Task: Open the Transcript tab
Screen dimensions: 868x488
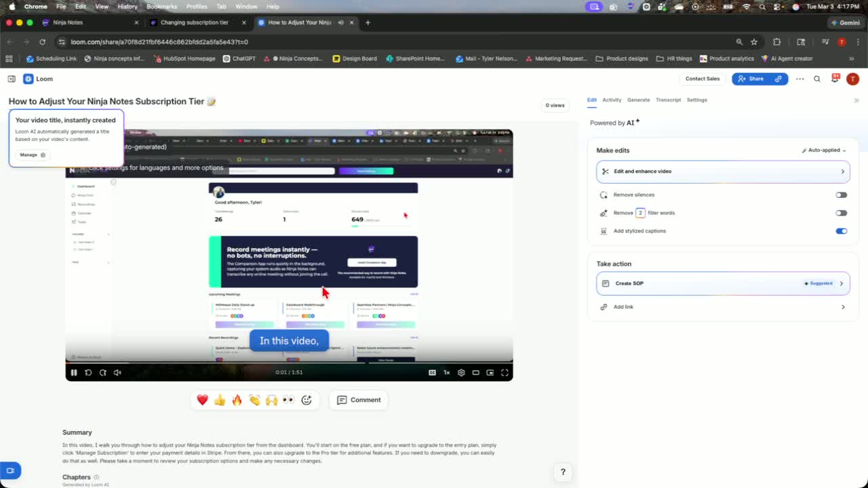Action: [669, 100]
